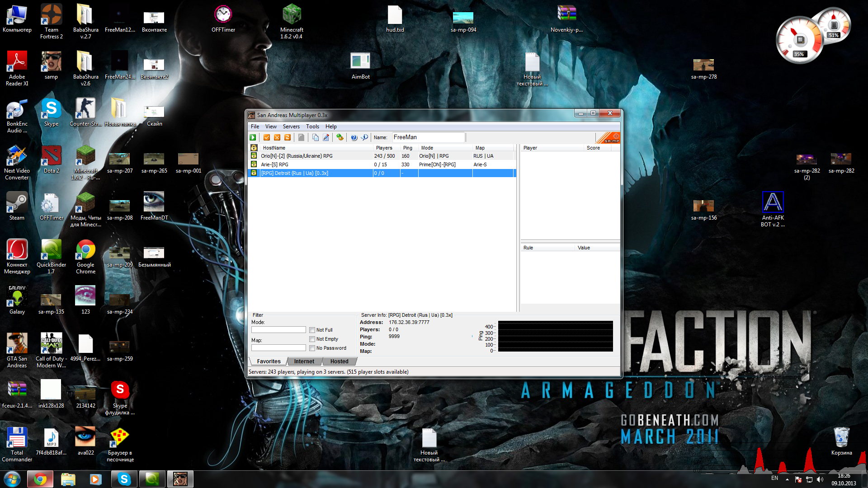The height and width of the screenshot is (488, 868).
Task: Click the about info bubble icon
Action: (x=364, y=137)
